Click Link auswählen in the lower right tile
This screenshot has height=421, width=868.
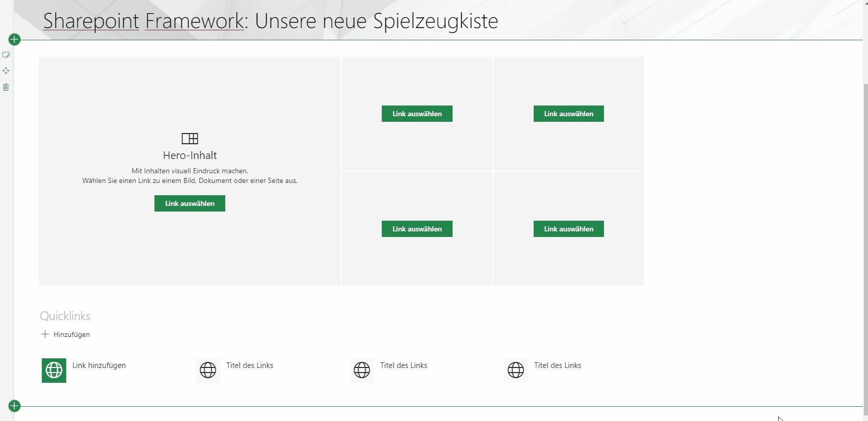[x=569, y=229]
